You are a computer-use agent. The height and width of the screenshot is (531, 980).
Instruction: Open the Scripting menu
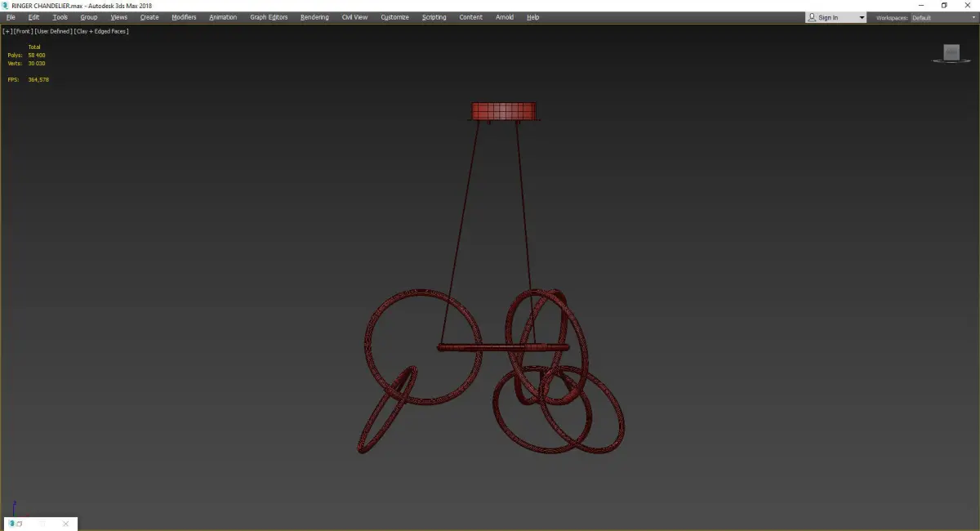(434, 17)
